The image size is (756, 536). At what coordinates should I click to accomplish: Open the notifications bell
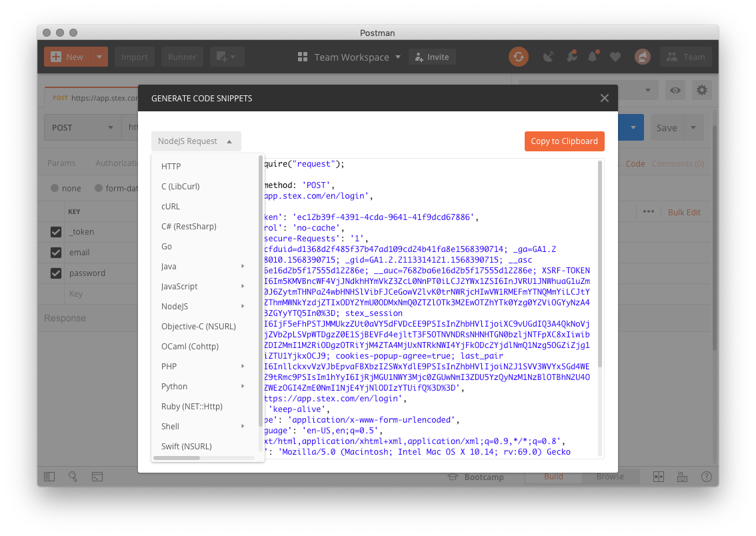(x=593, y=57)
